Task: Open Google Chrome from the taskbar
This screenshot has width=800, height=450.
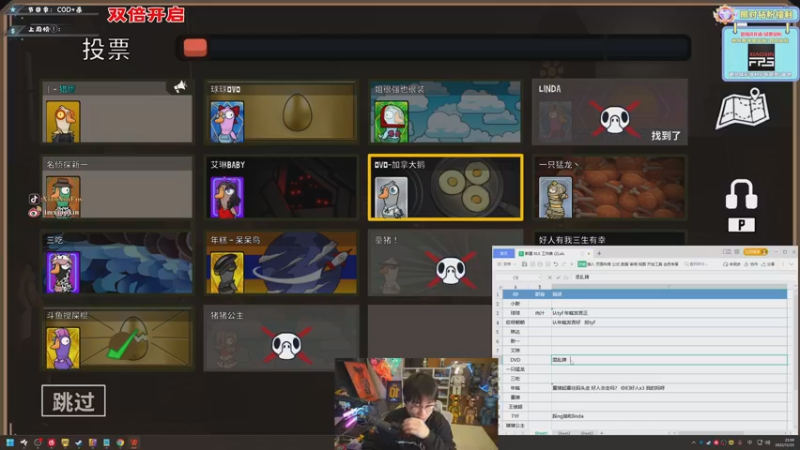Action: point(120,442)
